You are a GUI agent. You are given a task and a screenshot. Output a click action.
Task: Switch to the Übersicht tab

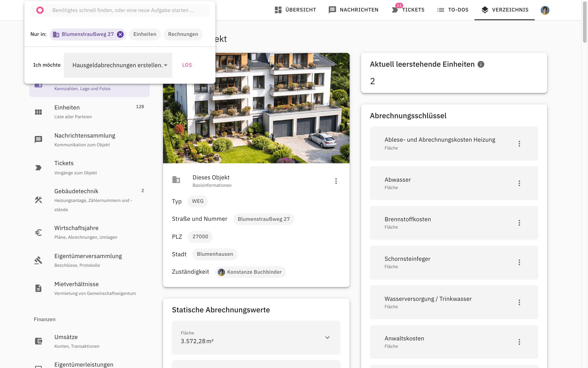[295, 10]
